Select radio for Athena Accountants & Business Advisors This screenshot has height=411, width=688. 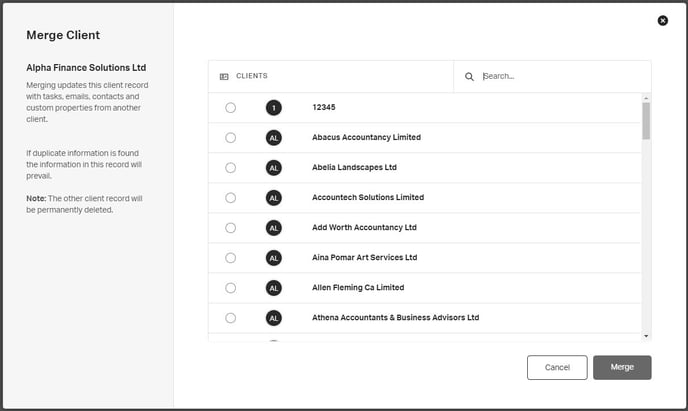(231, 317)
